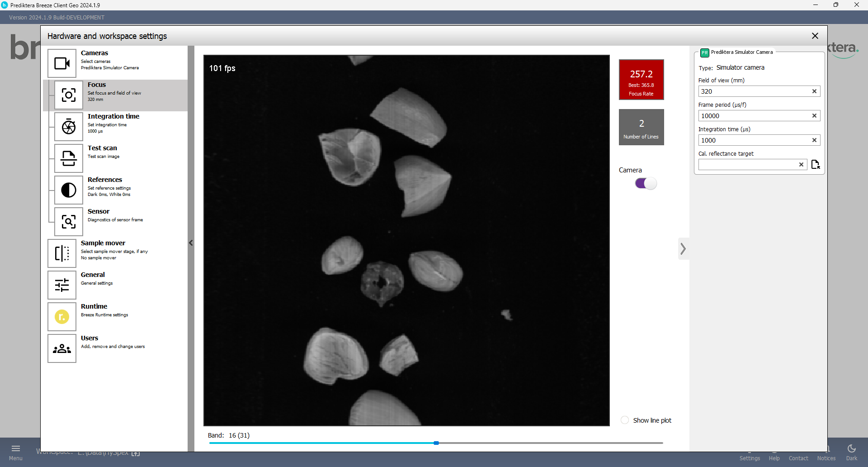The image size is (868, 467).
Task: Open the Cameras settings icon
Action: pos(62,63)
